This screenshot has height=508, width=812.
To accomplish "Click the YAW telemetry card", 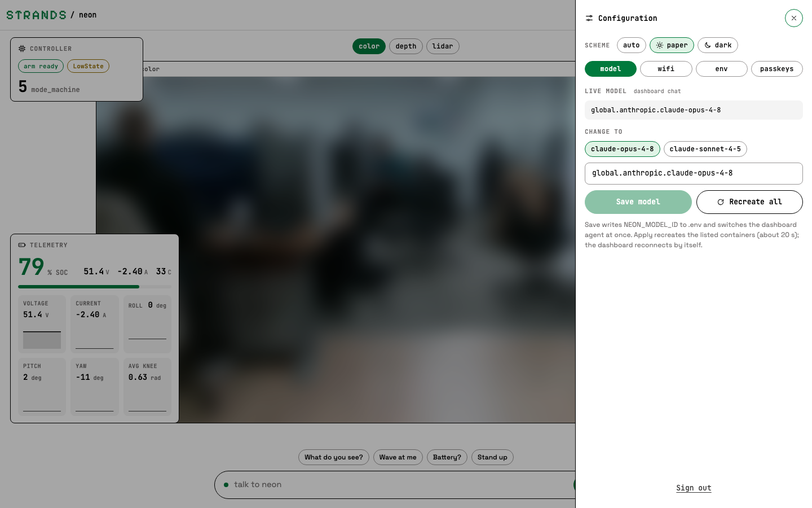I will [x=95, y=387].
